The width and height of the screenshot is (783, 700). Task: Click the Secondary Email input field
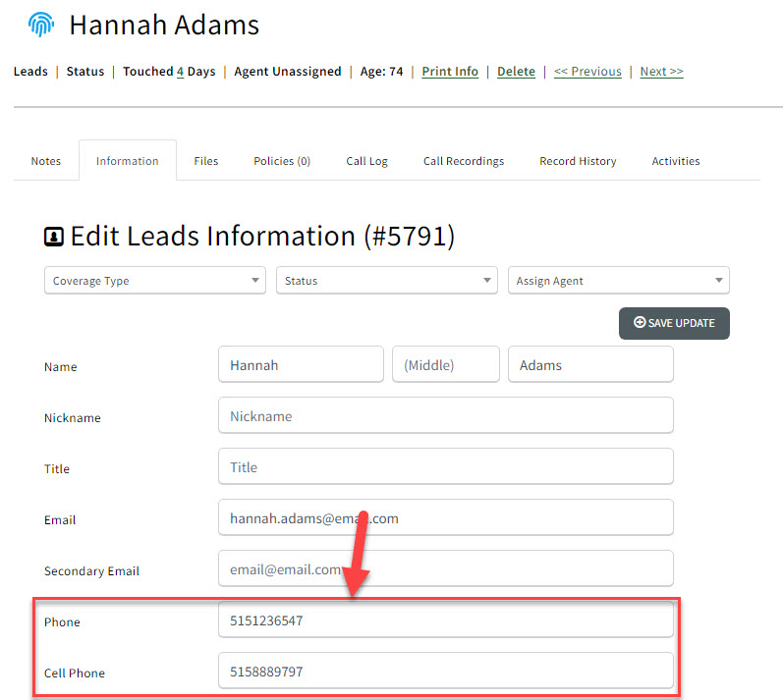446,568
